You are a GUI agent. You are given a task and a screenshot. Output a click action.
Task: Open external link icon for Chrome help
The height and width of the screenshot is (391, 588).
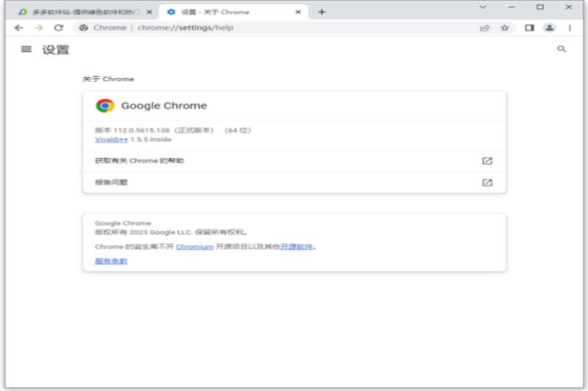[x=487, y=161]
